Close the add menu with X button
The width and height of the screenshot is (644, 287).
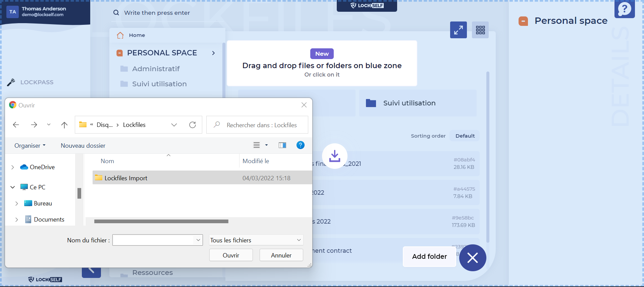tap(472, 258)
